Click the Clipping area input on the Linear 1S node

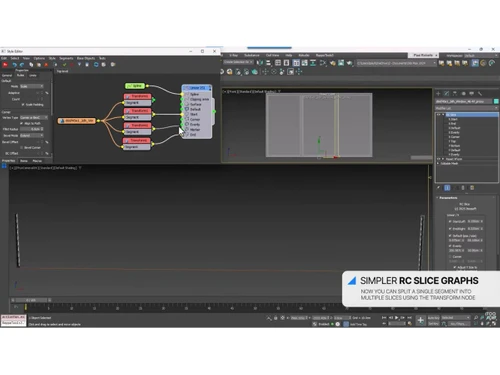coord(182,99)
